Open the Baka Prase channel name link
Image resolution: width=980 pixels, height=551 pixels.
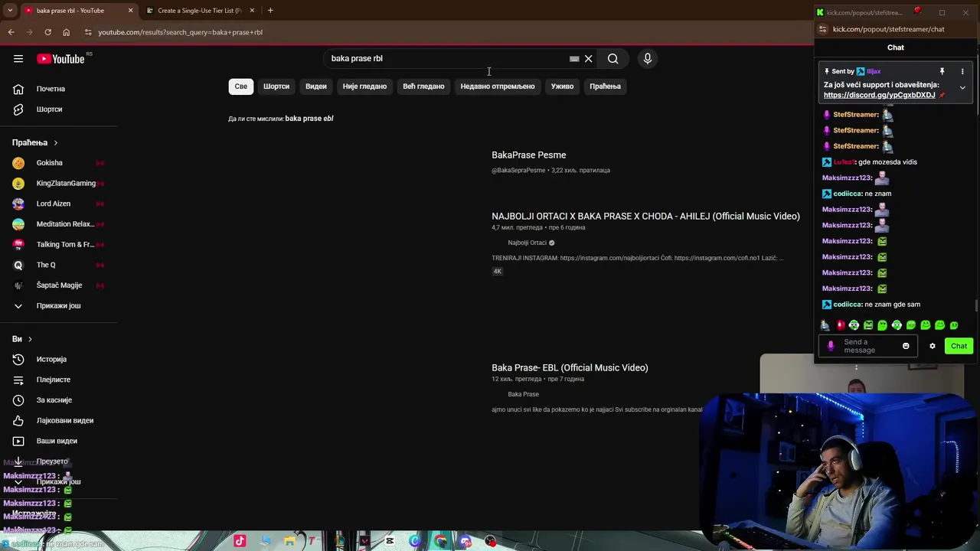[524, 394]
